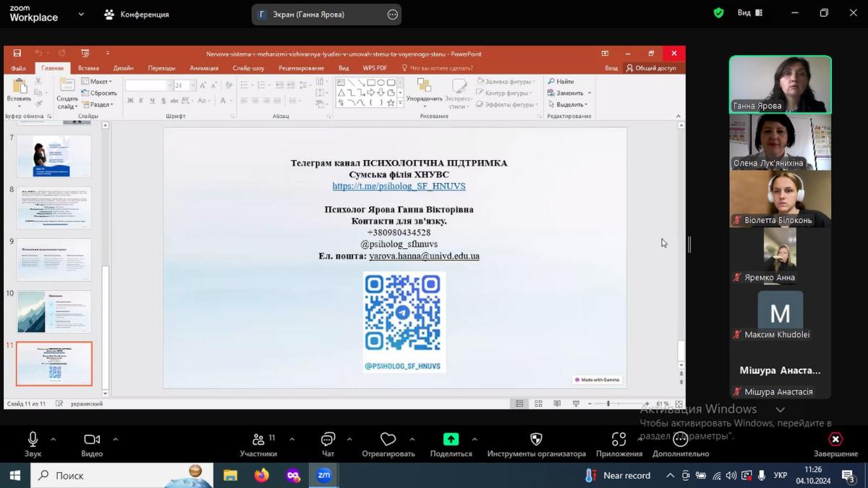This screenshot has width=868, height=488.
Task: Open Host tools shield icon
Action: point(536,439)
